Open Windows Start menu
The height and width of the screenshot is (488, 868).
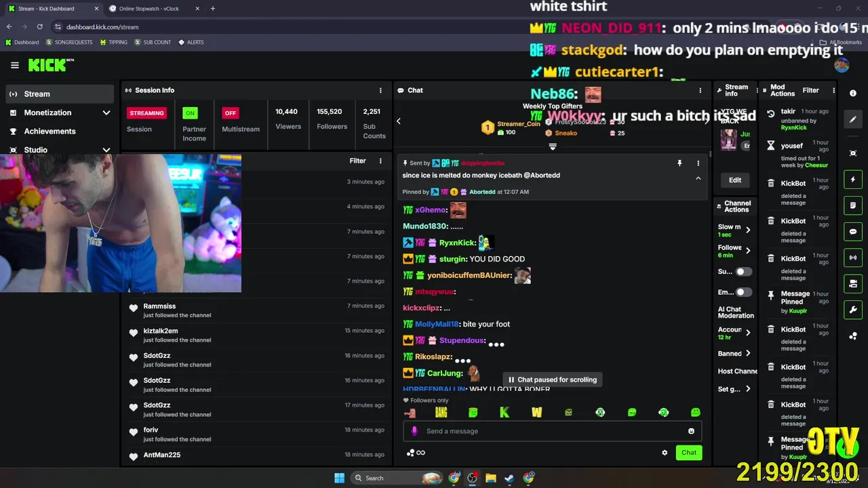tap(339, 478)
